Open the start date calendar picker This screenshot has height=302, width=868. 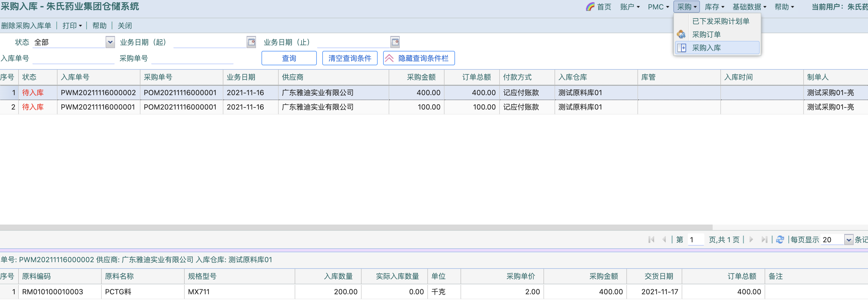coord(251,42)
